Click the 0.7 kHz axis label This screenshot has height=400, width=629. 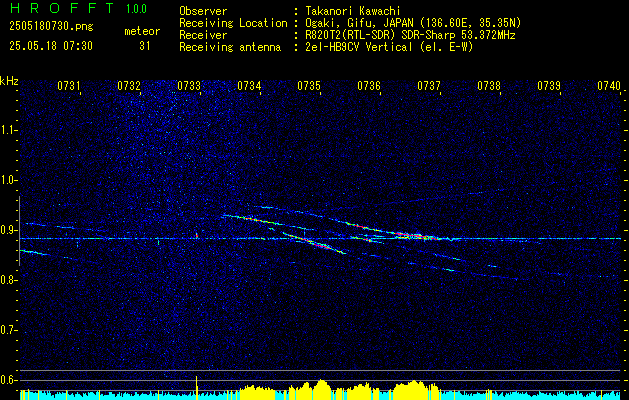click(x=8, y=330)
